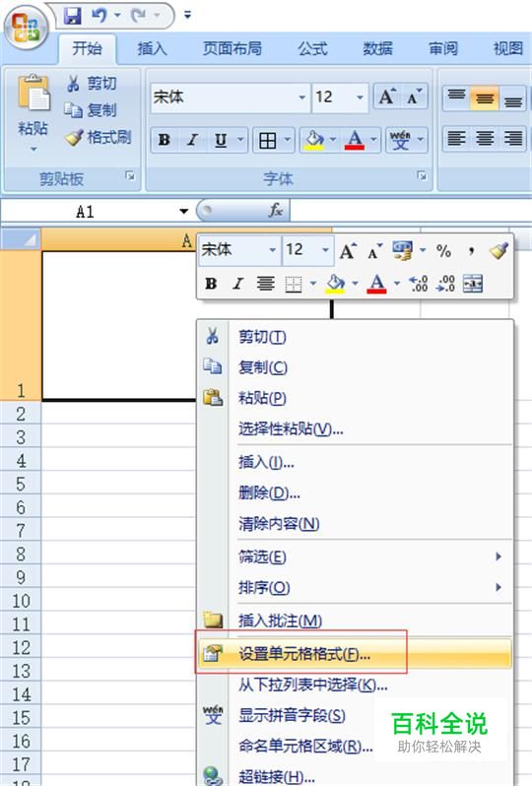Choose 设置单元格格式(F)... from context menu
This screenshot has width=532, height=786.
click(355, 654)
